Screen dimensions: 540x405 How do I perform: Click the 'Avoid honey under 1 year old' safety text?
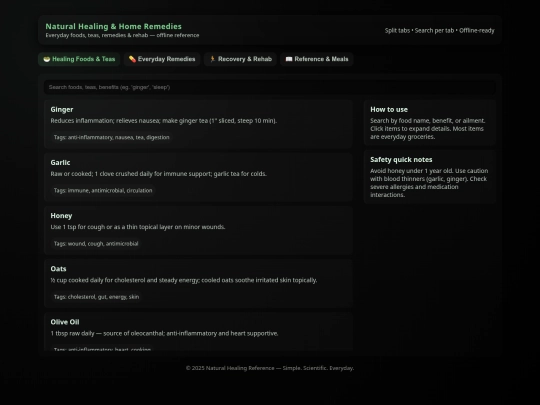tap(429, 183)
